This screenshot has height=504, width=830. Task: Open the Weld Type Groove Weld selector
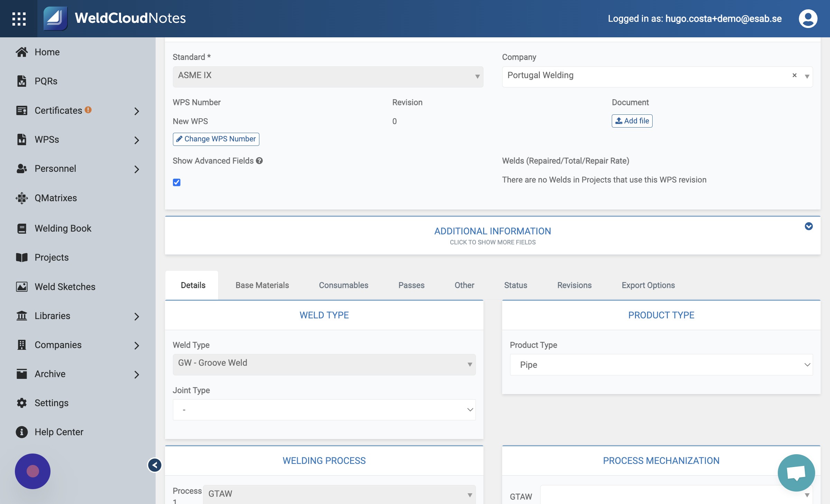point(324,364)
